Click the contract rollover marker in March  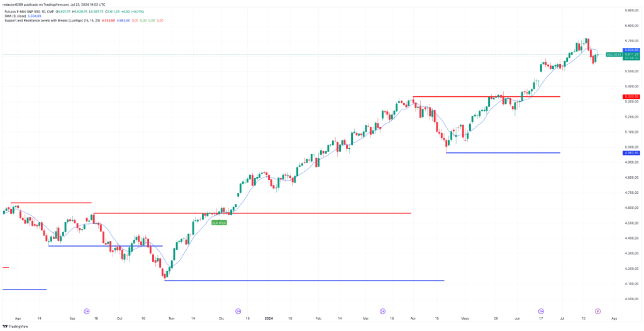[382, 311]
